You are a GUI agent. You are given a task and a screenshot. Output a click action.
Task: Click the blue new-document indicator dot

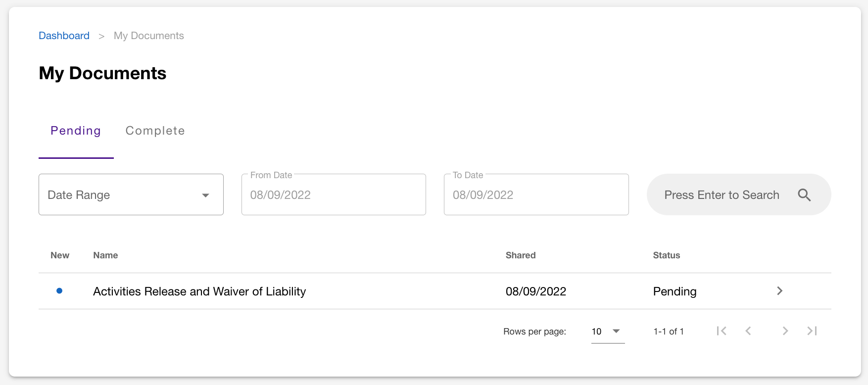59,291
